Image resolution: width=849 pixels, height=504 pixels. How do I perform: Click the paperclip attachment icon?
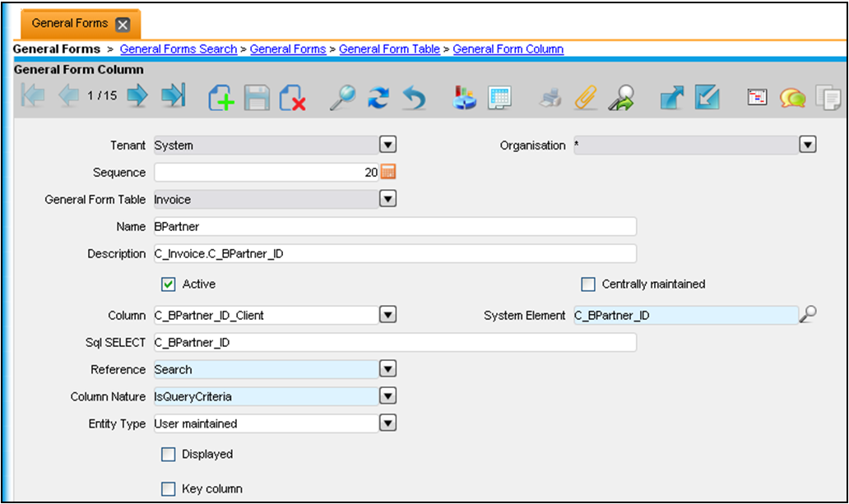click(x=584, y=98)
